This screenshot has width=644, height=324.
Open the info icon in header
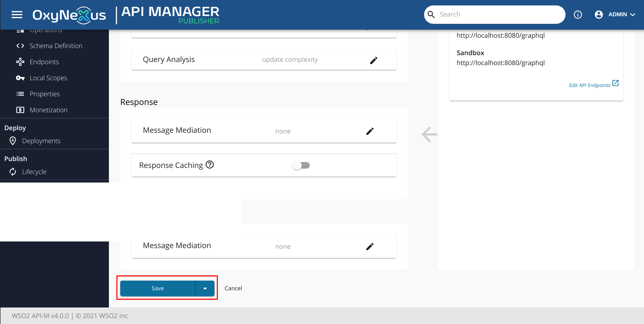[578, 14]
